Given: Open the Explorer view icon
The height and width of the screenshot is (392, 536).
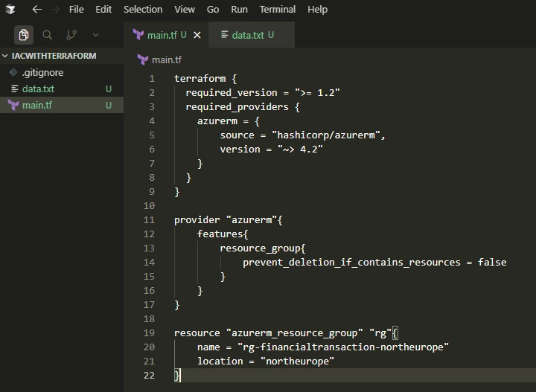Looking at the screenshot, I should pos(24,35).
